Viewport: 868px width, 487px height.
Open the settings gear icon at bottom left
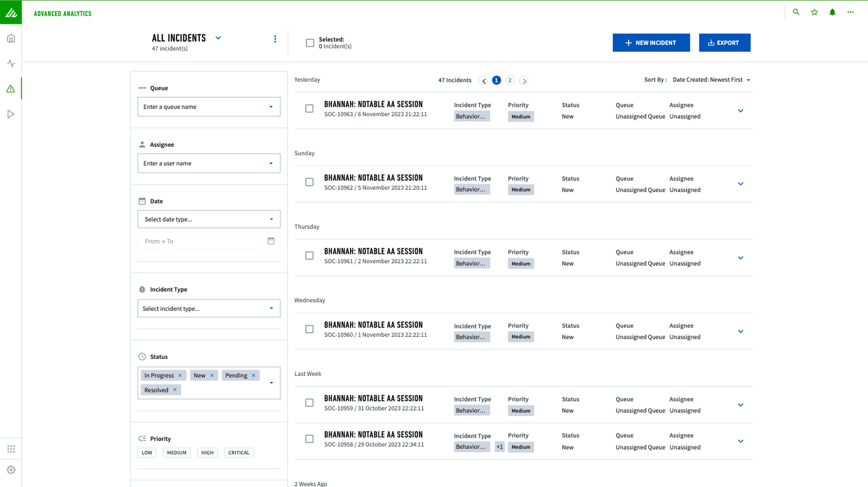11,470
